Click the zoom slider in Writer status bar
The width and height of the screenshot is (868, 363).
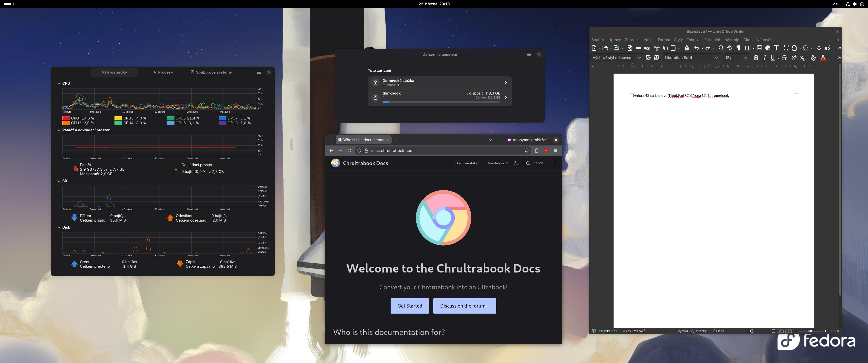tap(811, 331)
